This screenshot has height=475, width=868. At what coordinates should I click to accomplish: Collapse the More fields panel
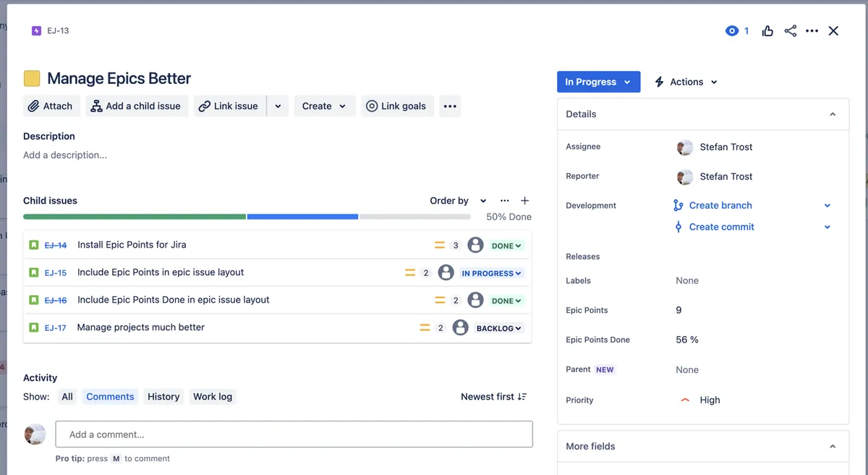(x=833, y=447)
